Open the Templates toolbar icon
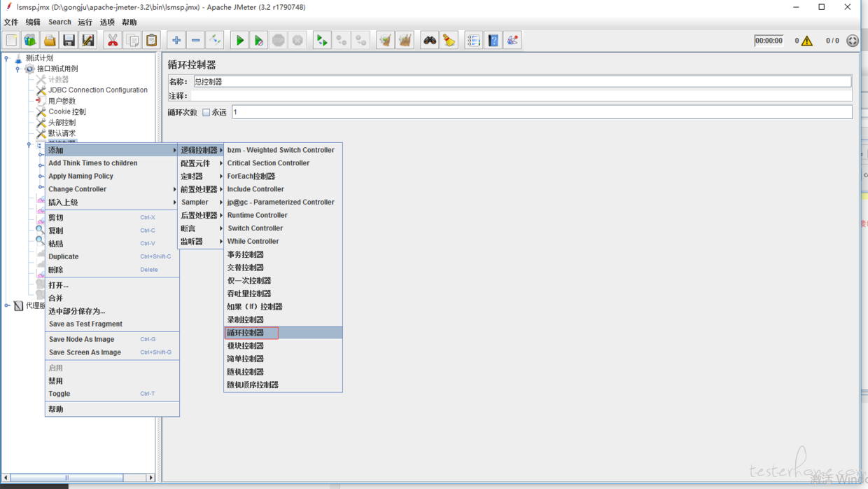The image size is (868, 489). coord(30,41)
